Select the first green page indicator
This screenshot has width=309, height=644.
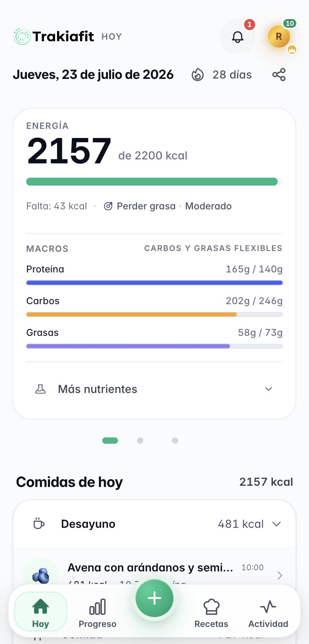pyautogui.click(x=110, y=441)
